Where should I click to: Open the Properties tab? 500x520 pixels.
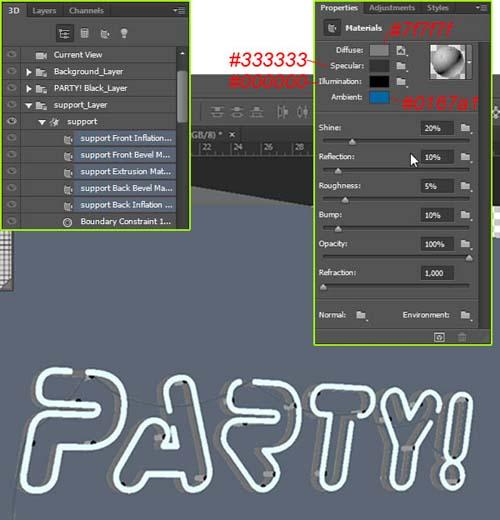coord(339,8)
